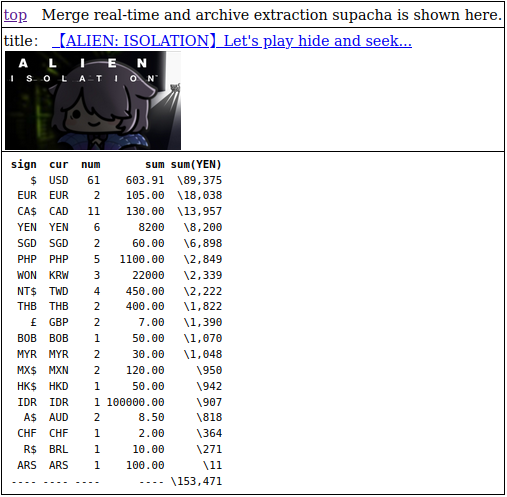The height and width of the screenshot is (497, 507).
Task: Click the KRW currency code
Action: tap(59, 275)
